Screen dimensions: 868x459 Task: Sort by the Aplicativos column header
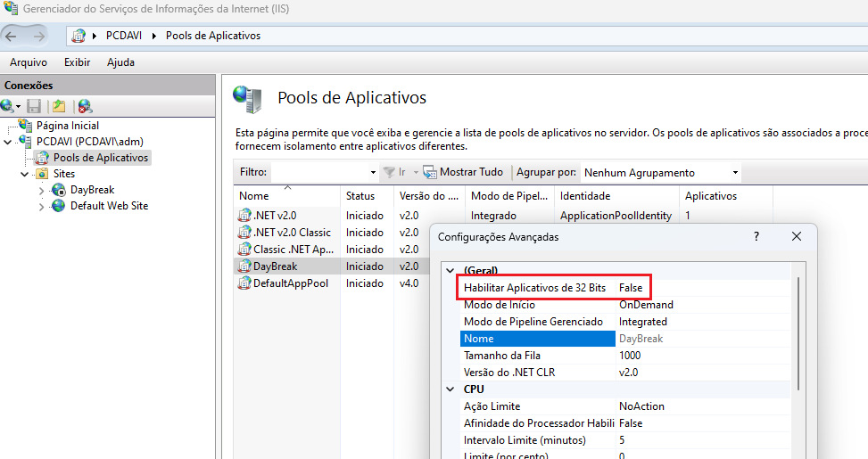(x=726, y=196)
